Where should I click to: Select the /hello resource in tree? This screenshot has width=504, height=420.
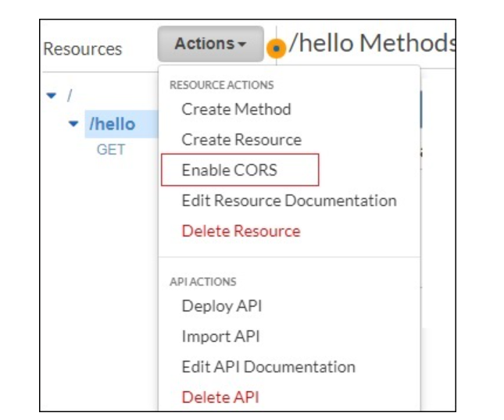(x=113, y=124)
